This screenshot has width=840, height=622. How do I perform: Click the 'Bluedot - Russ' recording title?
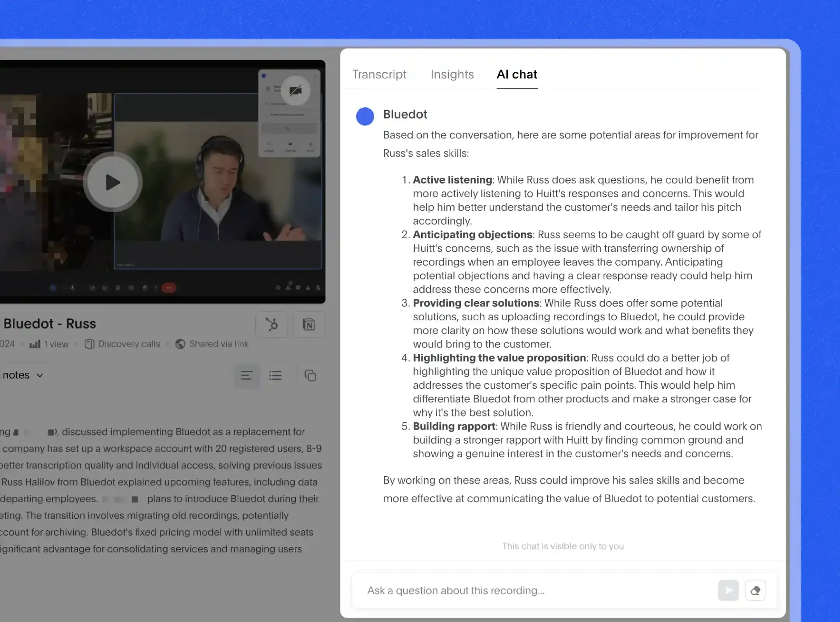click(50, 324)
